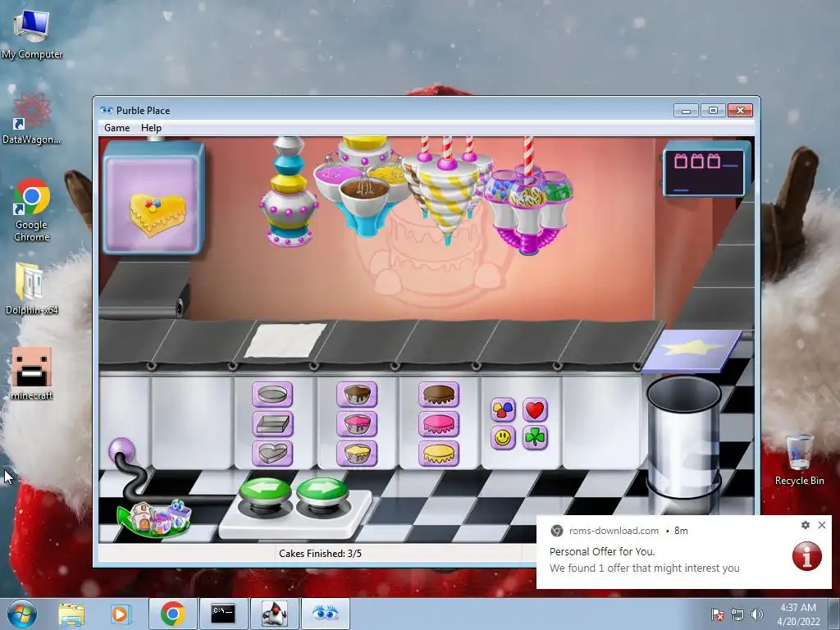Screen dimensions: 840x630
Task: Choose the strawberry pink batter flavor
Action: 357,424
